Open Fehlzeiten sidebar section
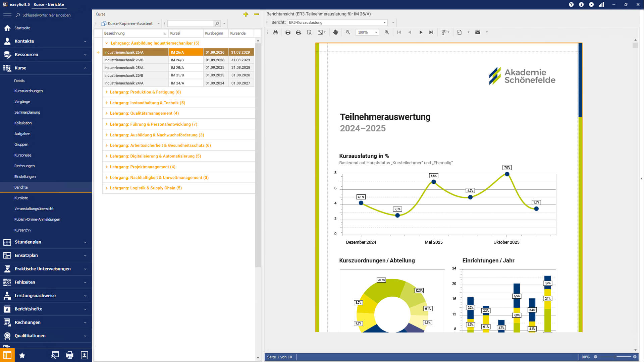Image resolution: width=644 pixels, height=362 pixels. pos(46,282)
